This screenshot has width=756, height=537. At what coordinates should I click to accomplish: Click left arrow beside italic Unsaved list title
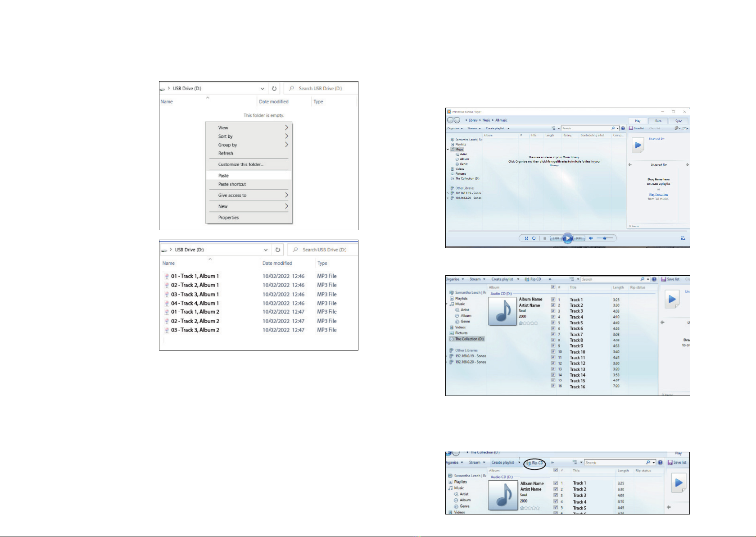pos(630,165)
